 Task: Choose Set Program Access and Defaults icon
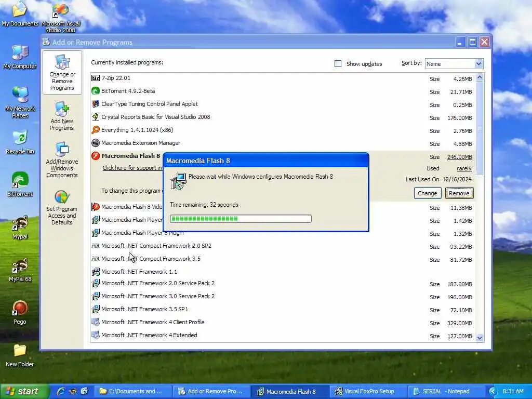(x=62, y=196)
